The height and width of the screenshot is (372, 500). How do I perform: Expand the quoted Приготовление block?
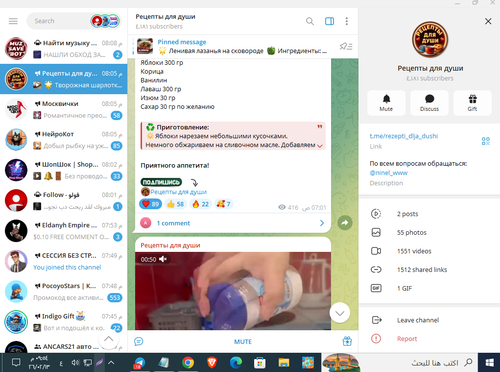[320, 146]
